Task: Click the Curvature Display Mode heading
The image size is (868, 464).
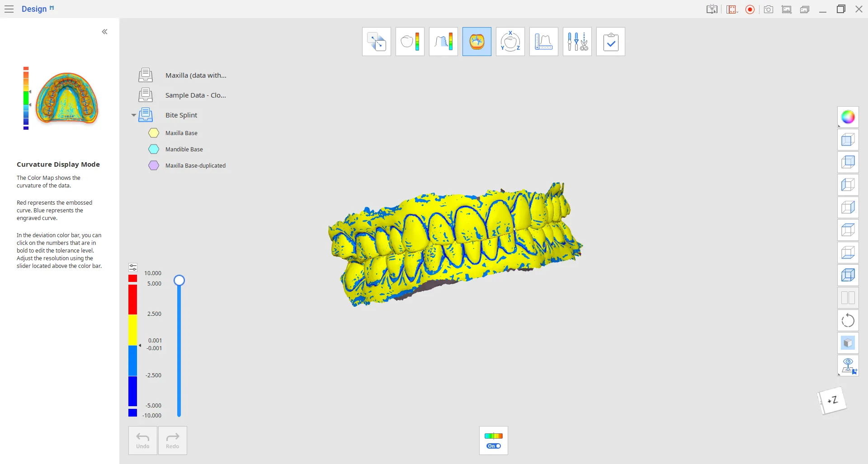Action: coord(58,164)
